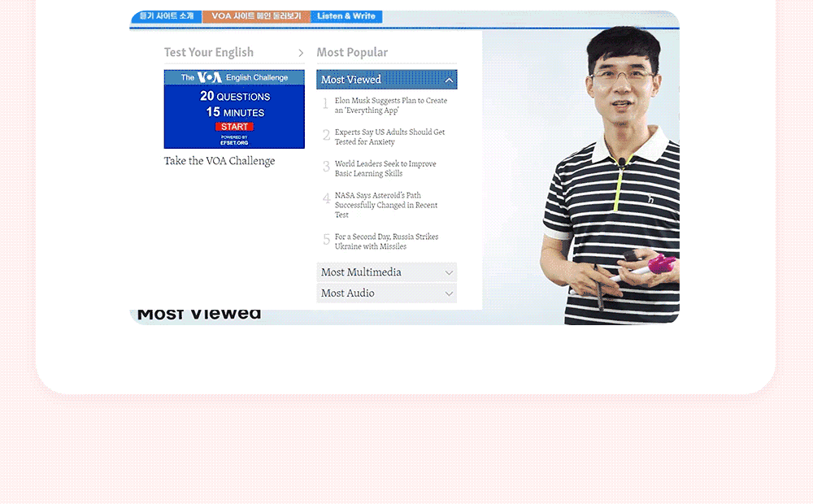813x504 pixels.
Task: Open the Elon Musk Everything App article
Action: pyautogui.click(x=391, y=105)
